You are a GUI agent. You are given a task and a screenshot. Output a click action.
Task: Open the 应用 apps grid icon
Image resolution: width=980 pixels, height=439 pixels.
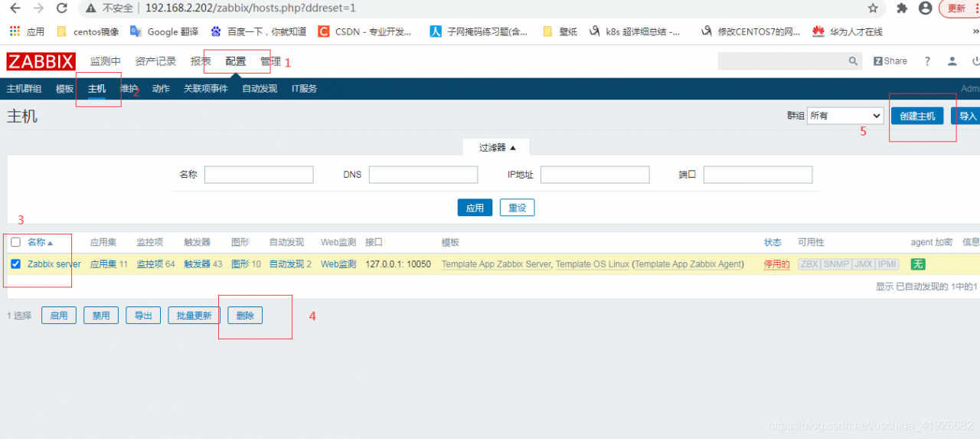click(x=14, y=31)
